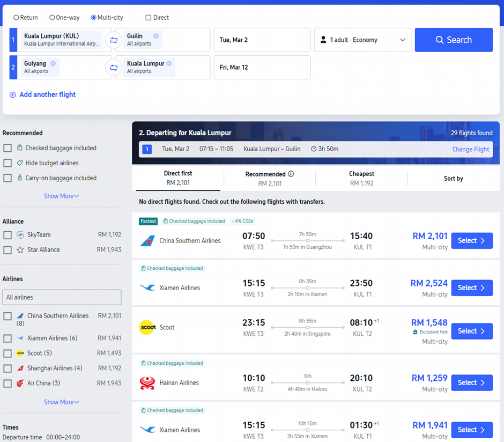Switch to the Cheapest tab
504x442 pixels.
(x=361, y=179)
